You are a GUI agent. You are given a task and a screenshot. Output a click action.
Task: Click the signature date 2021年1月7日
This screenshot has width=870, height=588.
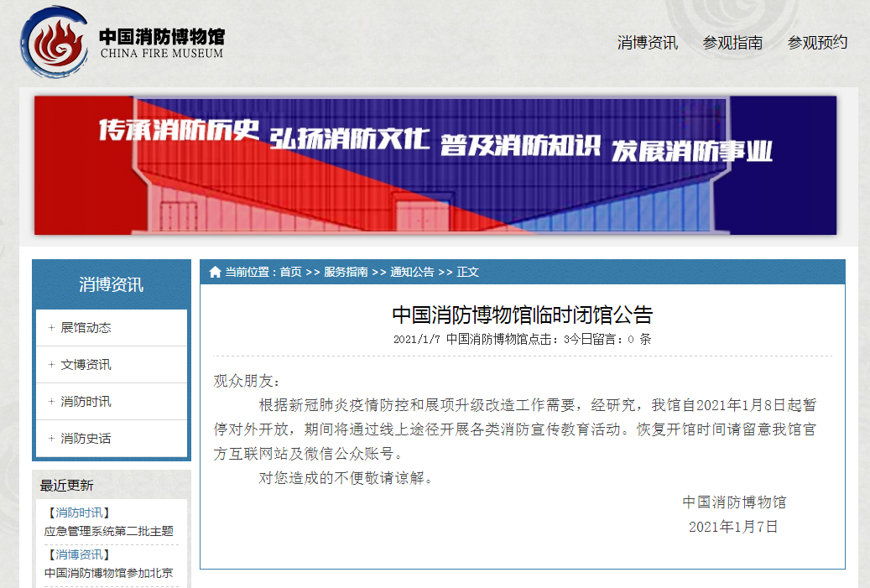[x=733, y=527]
